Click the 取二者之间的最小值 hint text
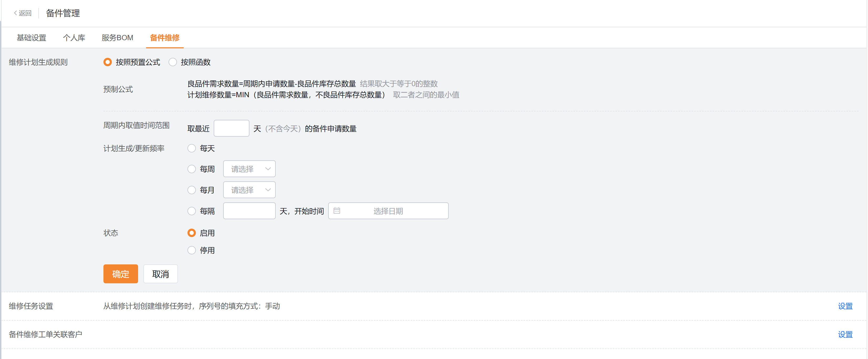Screen dimensions: 868x359 [x=426, y=95]
